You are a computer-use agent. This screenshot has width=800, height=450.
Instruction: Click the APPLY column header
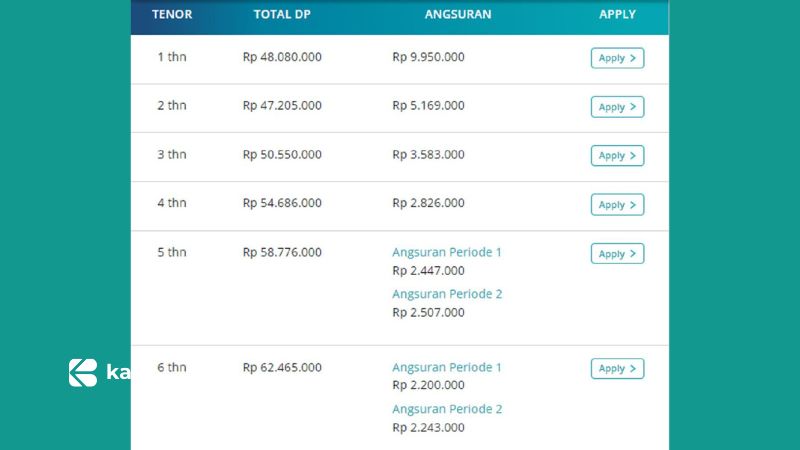click(x=617, y=15)
